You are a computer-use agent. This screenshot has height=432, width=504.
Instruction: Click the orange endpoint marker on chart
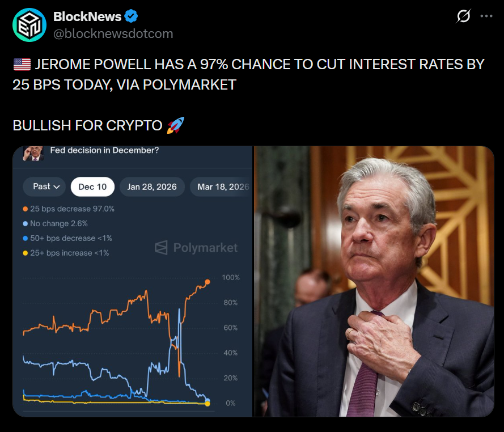click(x=207, y=282)
